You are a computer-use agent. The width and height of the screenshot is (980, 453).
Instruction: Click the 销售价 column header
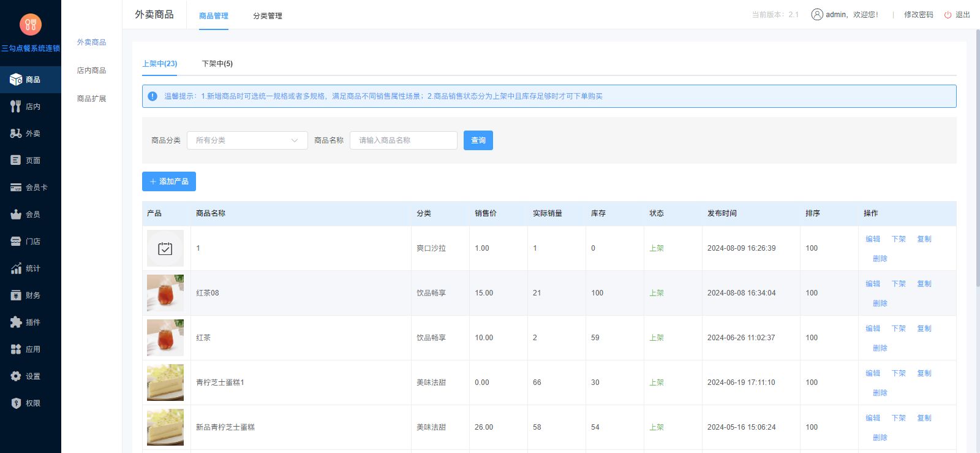[486, 213]
